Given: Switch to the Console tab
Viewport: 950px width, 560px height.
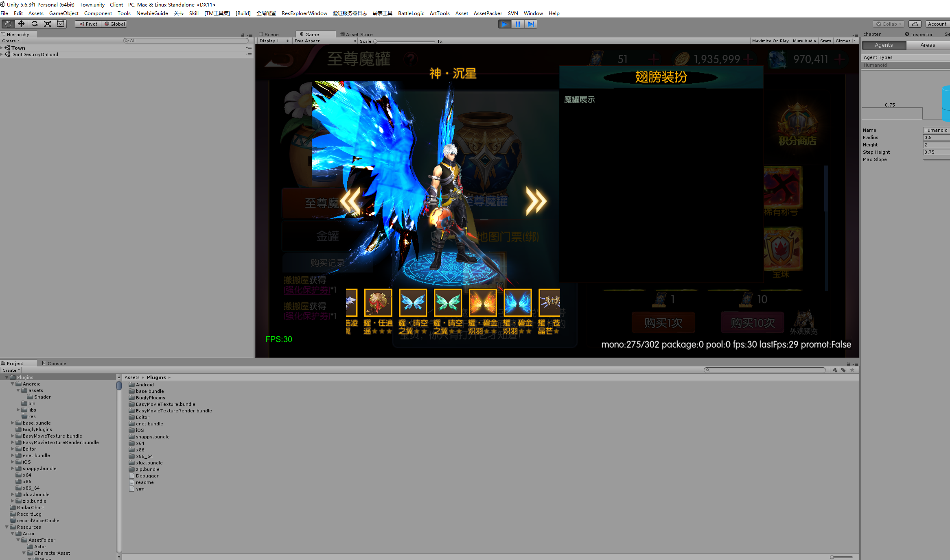Looking at the screenshot, I should [x=55, y=363].
